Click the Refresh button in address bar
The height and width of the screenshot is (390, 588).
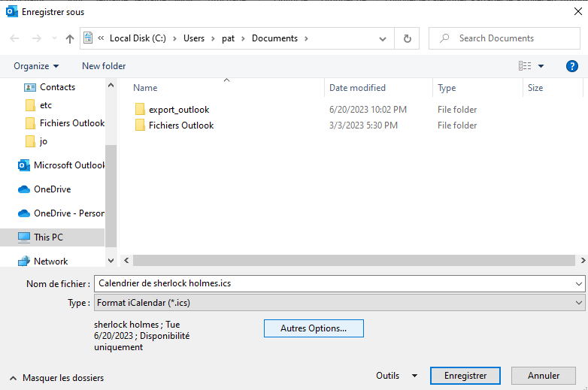[407, 38]
